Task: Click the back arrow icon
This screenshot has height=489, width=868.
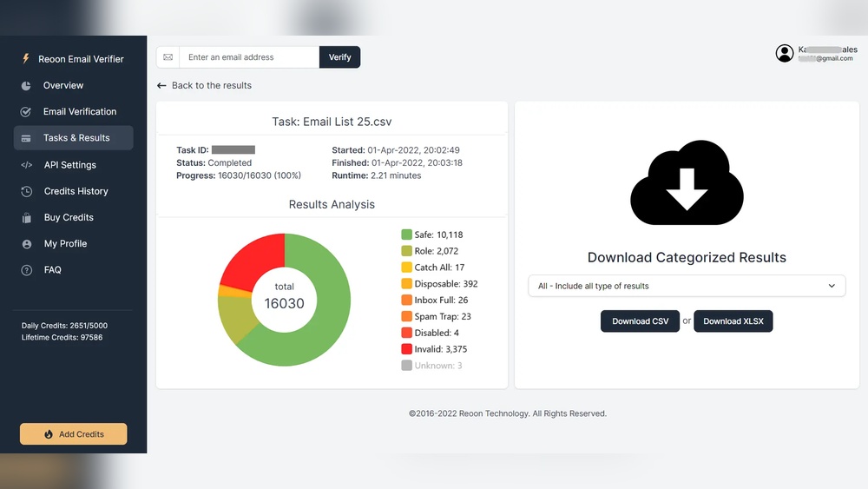Action: [161, 85]
